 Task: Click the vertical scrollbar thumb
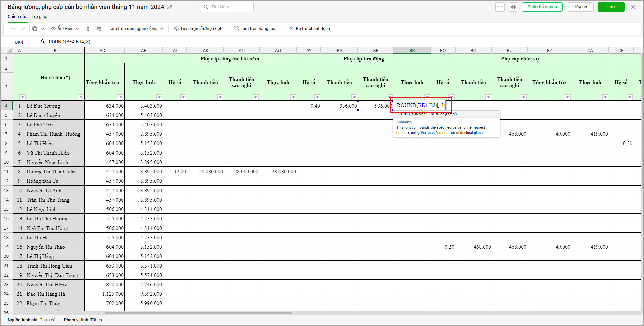(642, 121)
